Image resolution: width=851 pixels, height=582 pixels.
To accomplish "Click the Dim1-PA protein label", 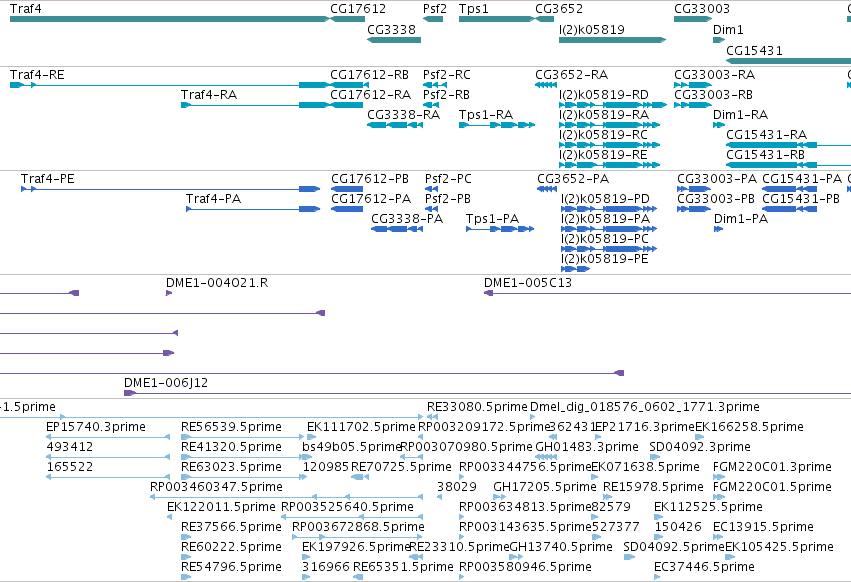I will tap(740, 219).
